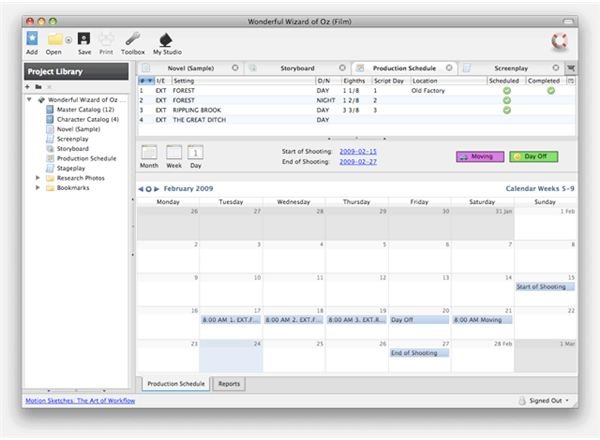Open Start of Shooting event on 15th
This screenshot has height=440, width=600.
pyautogui.click(x=545, y=287)
